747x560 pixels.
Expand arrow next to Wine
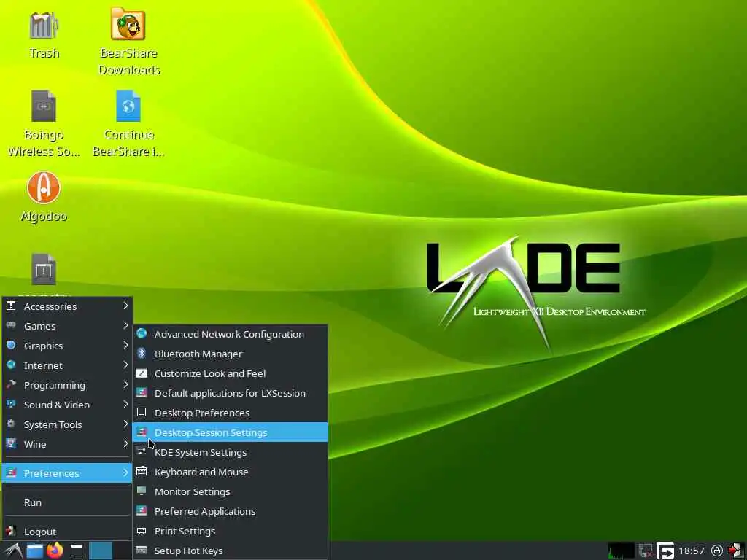pos(125,444)
